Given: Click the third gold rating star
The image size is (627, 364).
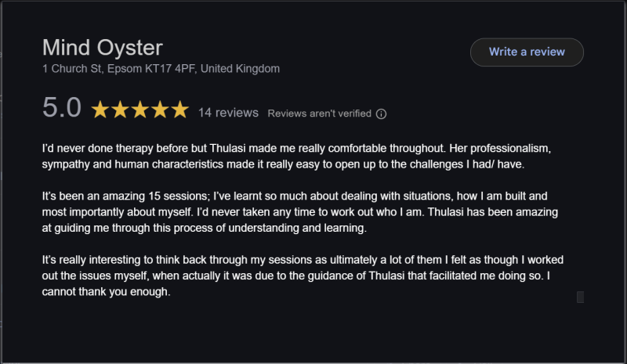Looking at the screenshot, I should (140, 110).
